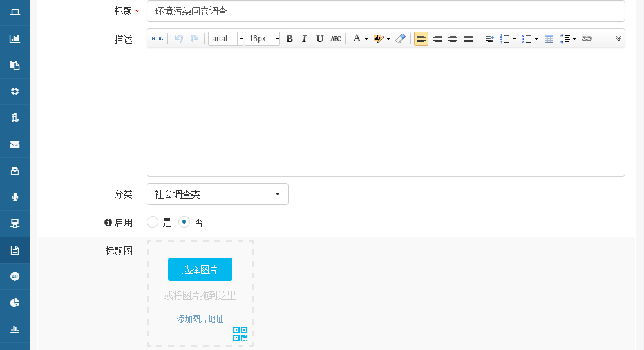Screen dimensions: 644x350
Task: Open the font color picker dropdown
Action: click(360, 39)
